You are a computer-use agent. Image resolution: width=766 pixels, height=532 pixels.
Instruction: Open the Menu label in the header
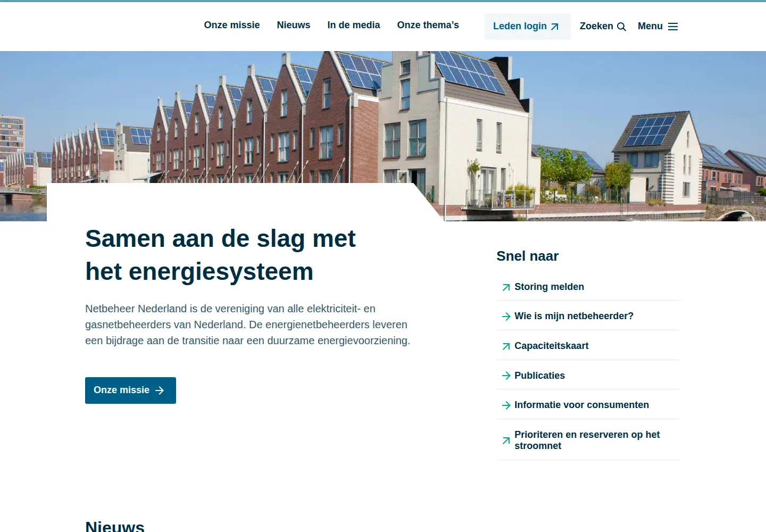(x=650, y=26)
